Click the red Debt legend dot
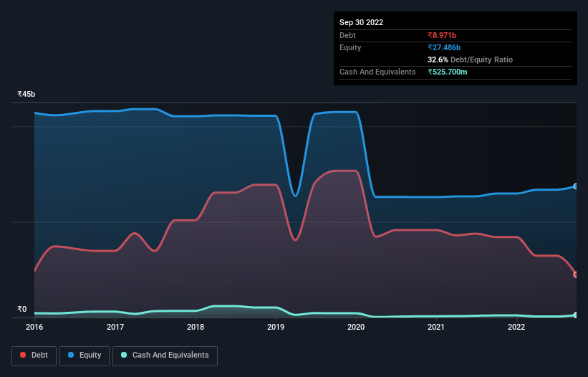588x377 pixels. pyautogui.click(x=23, y=355)
